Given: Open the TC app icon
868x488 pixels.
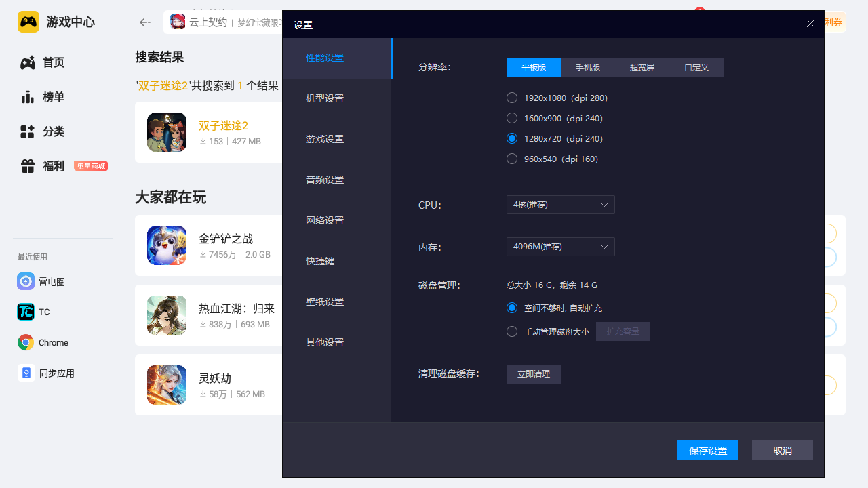Looking at the screenshot, I should pyautogui.click(x=26, y=312).
